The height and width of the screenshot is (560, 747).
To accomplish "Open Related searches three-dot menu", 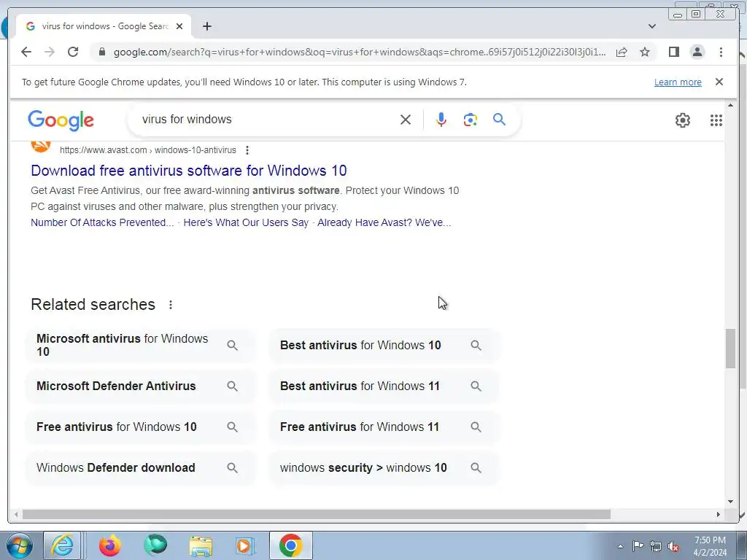I will 171,305.
